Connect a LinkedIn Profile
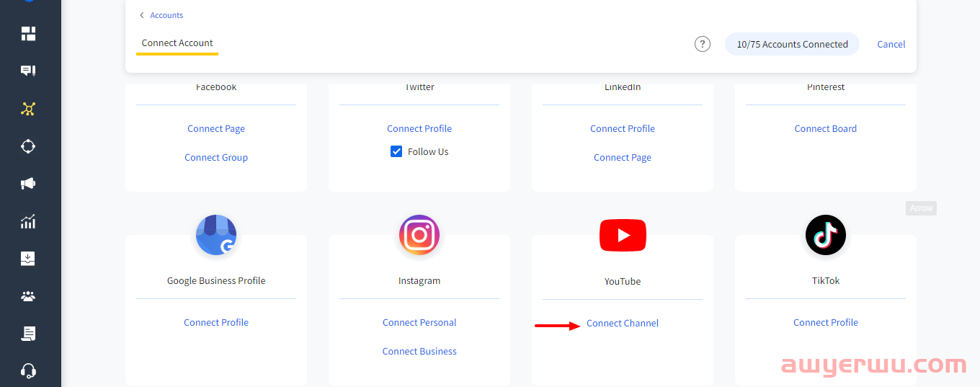Screen dimensions: 980x387 click(x=623, y=128)
